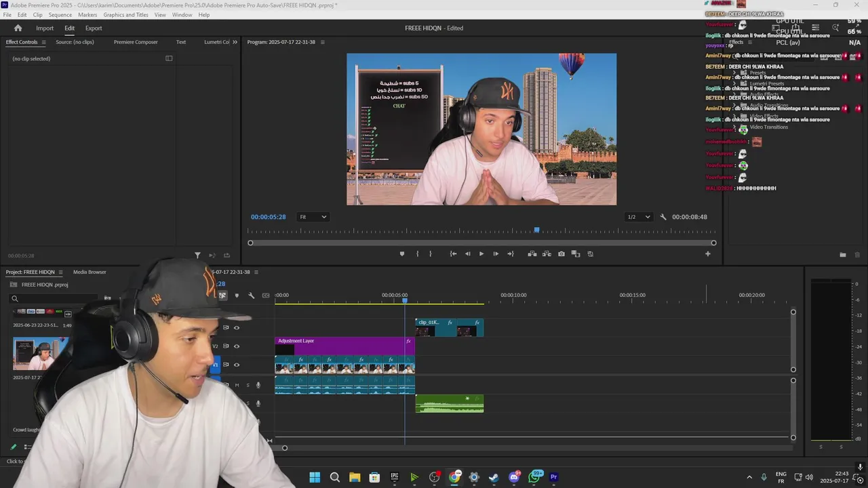Switch to the Export workspace tab

[94, 28]
